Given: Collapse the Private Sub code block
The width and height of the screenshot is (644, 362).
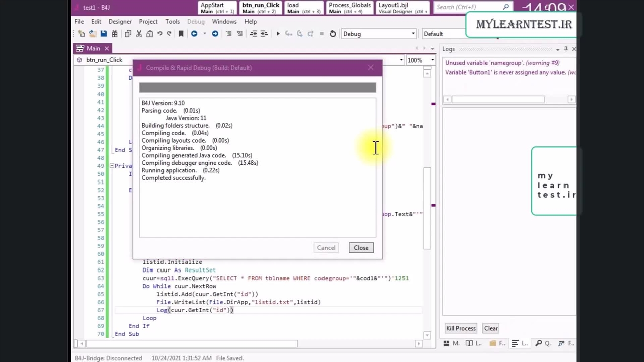Looking at the screenshot, I should [x=112, y=166].
